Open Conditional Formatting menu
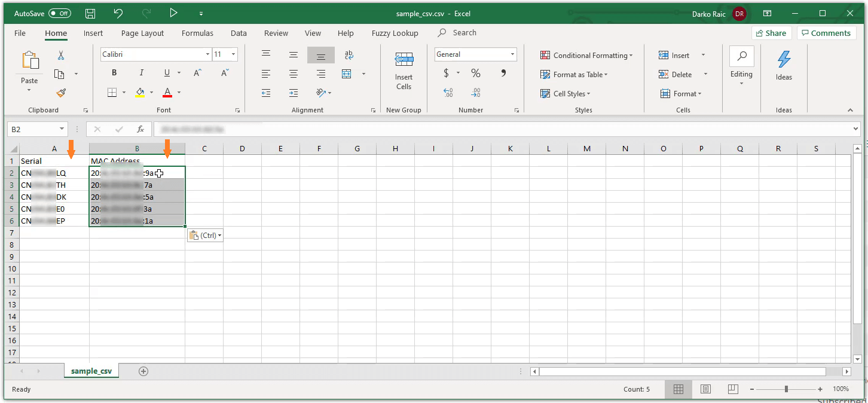This screenshot has width=868, height=403. coord(586,55)
